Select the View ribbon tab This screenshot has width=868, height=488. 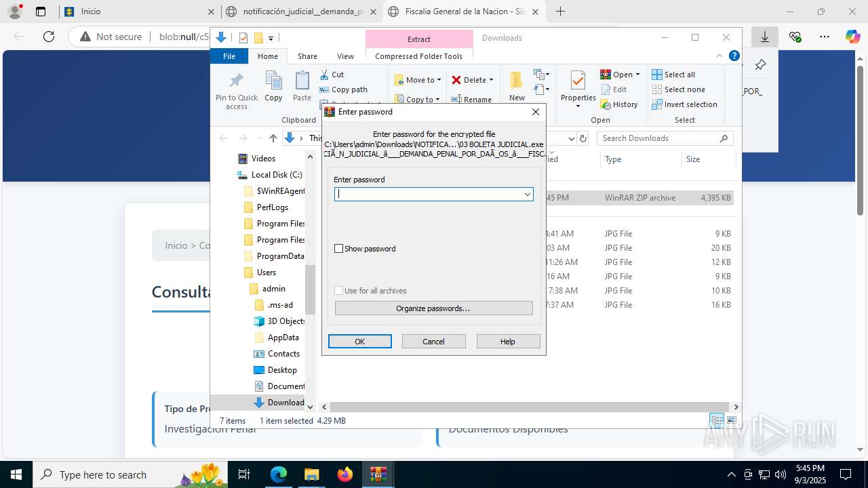345,56
